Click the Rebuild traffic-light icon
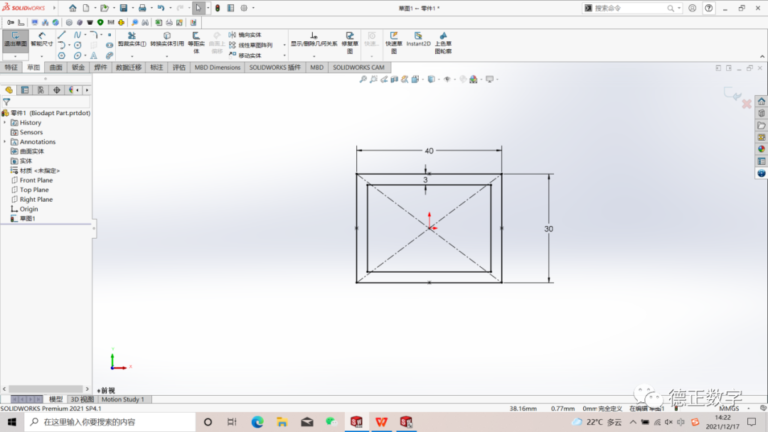The image size is (768, 432). 217,8
